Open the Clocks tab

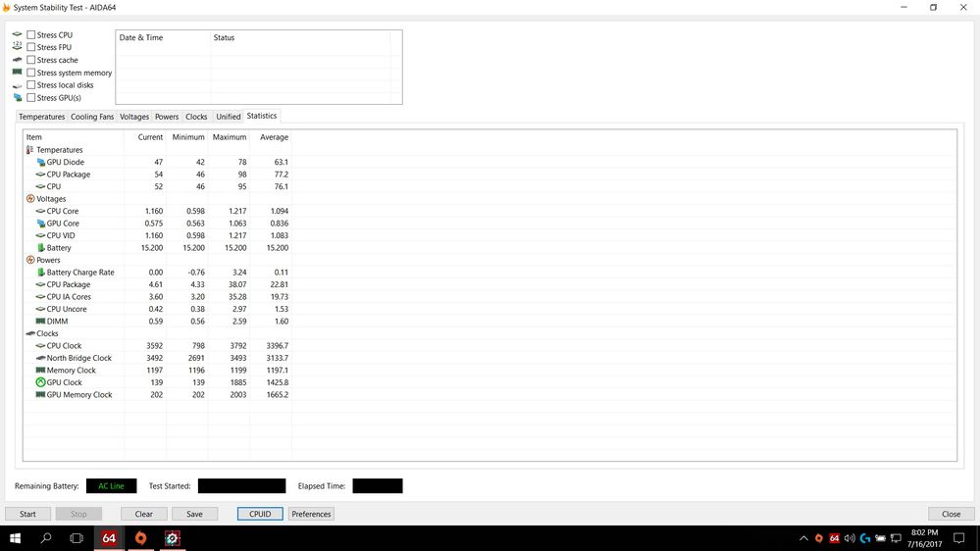(196, 117)
